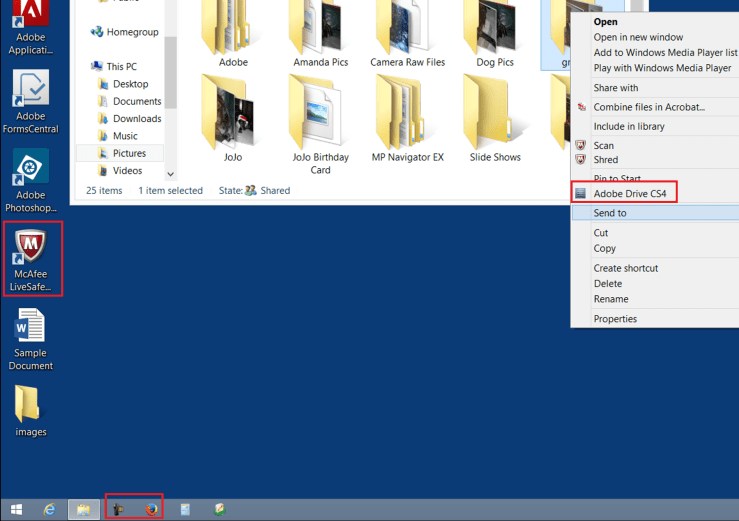Viewport: 739px width, 521px height.
Task: Open Documents in navigation pane
Action: tap(130, 101)
